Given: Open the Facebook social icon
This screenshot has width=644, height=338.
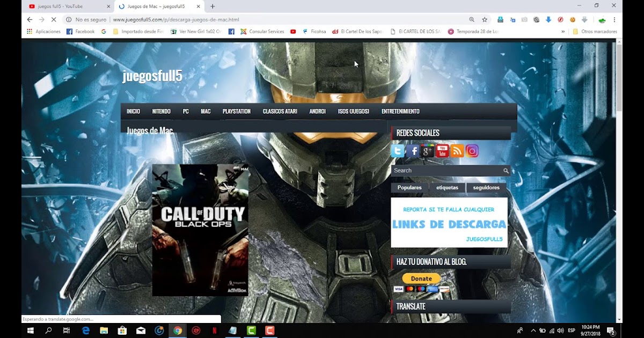Looking at the screenshot, I should (412, 151).
